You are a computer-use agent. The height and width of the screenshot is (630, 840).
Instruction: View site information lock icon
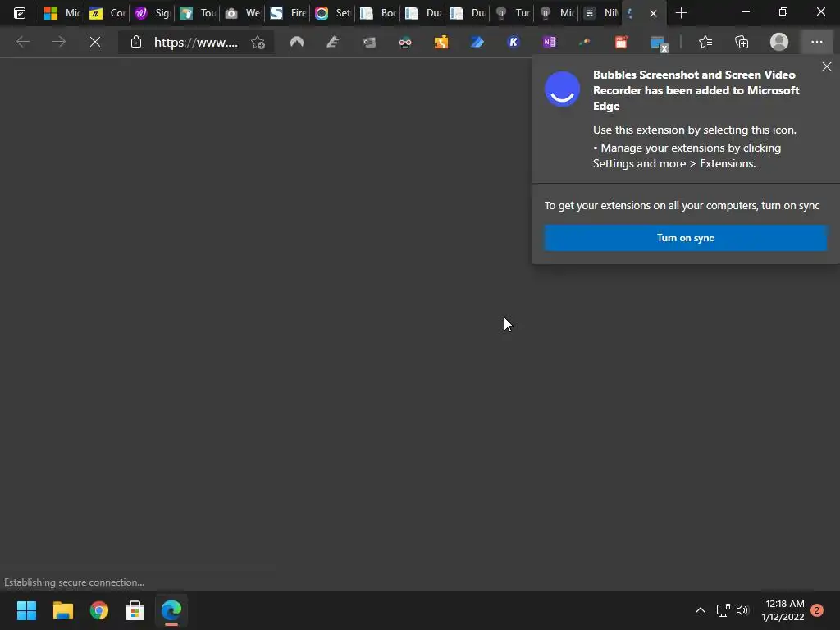136,42
